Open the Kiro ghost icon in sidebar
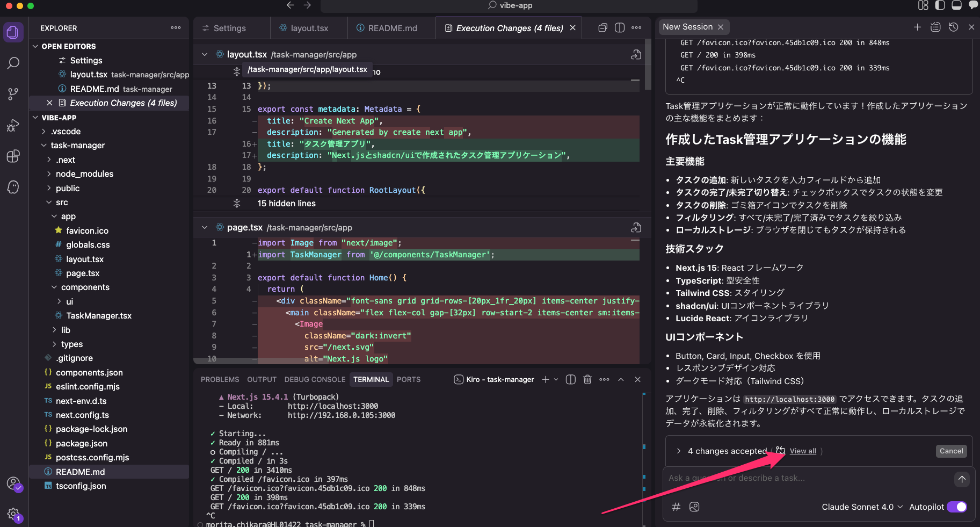This screenshot has height=527, width=980. pyautogui.click(x=13, y=187)
